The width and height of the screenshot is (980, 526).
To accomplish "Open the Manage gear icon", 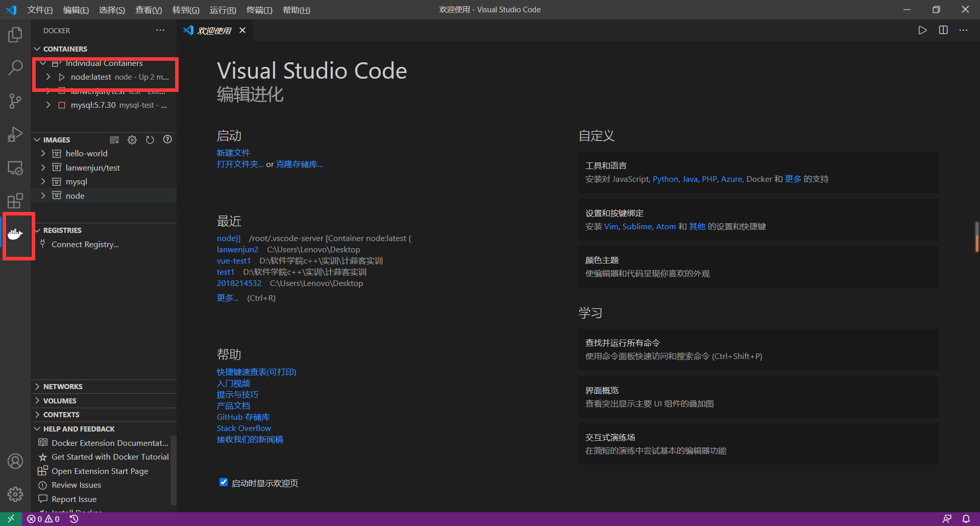I will coord(15,494).
